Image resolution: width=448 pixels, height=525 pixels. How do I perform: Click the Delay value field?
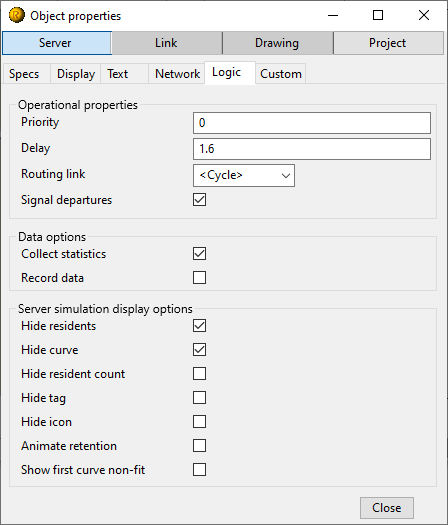tap(312, 149)
